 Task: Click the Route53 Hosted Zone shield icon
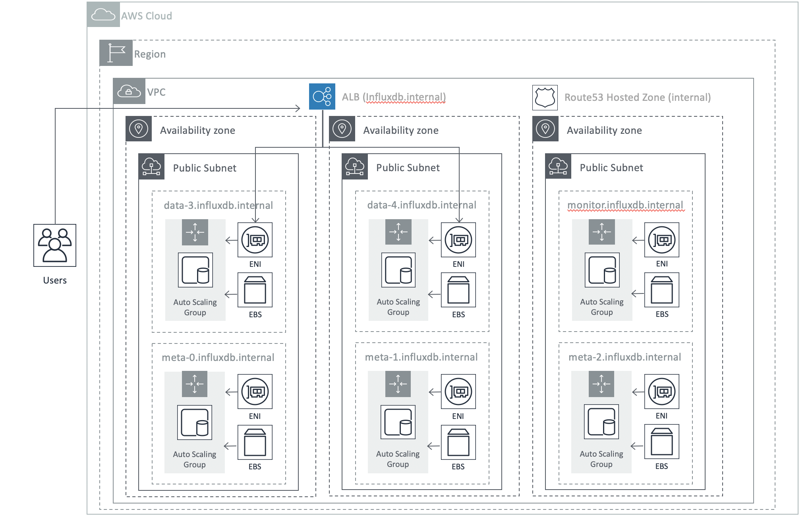pyautogui.click(x=545, y=97)
